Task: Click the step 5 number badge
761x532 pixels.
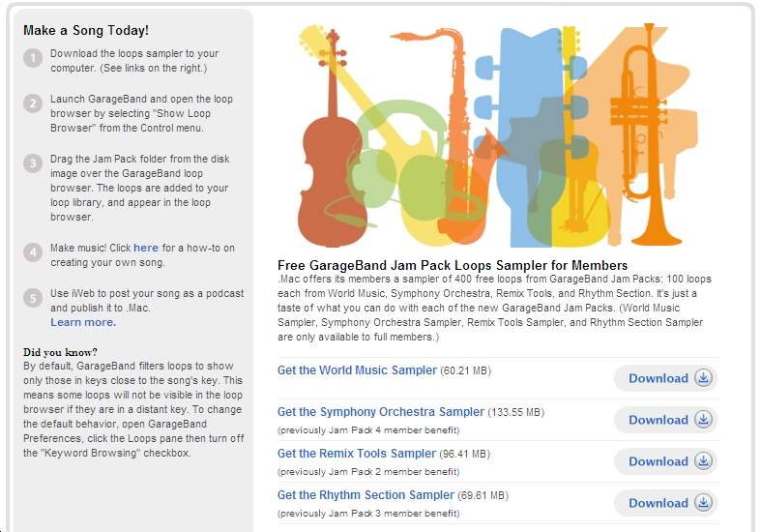Action: coord(33,297)
